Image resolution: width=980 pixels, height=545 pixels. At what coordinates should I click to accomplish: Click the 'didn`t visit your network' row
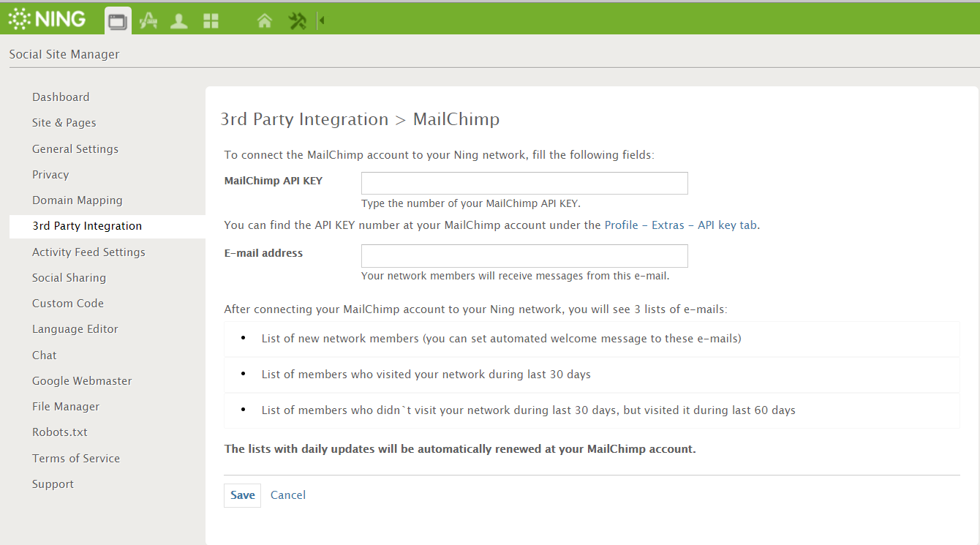point(592,410)
